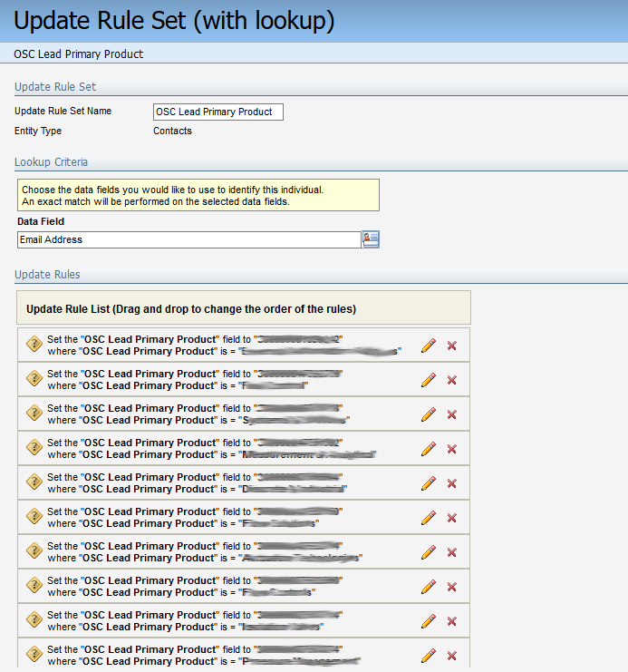Click the yellow 'Choose the data fields' hint box
This screenshot has width=628, height=672.
tap(198, 195)
